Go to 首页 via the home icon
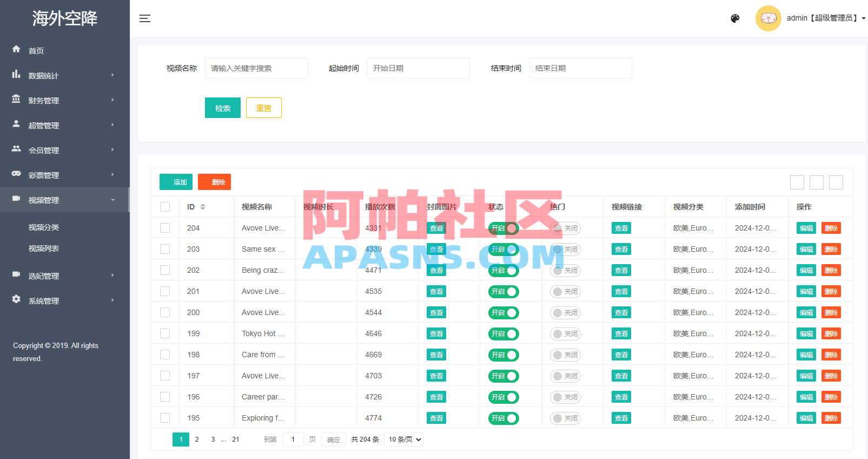 pyautogui.click(x=16, y=49)
